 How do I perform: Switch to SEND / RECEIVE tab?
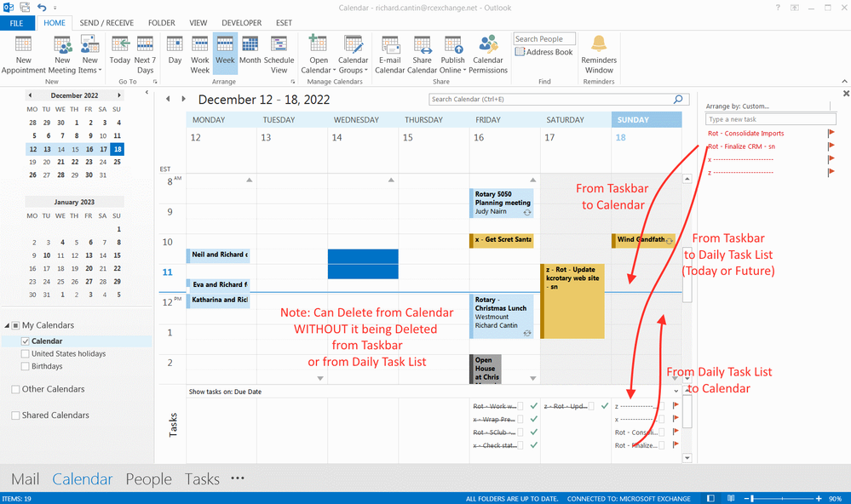coord(106,23)
